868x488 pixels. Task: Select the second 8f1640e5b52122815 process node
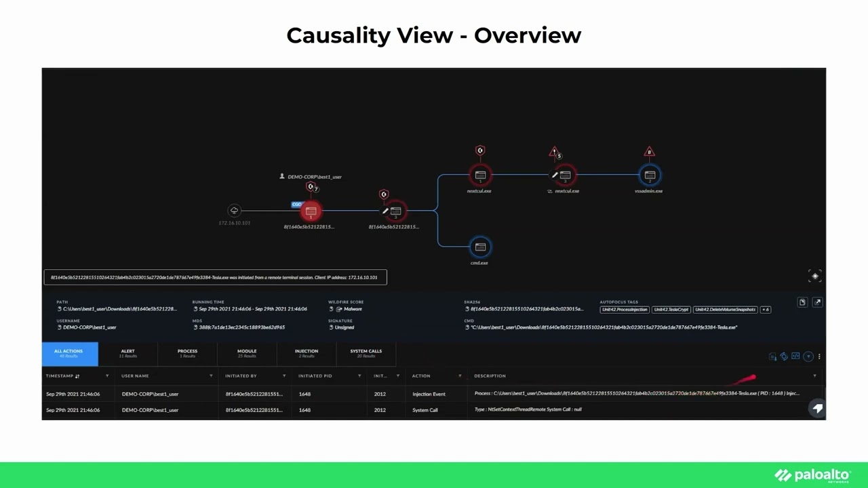(395, 211)
